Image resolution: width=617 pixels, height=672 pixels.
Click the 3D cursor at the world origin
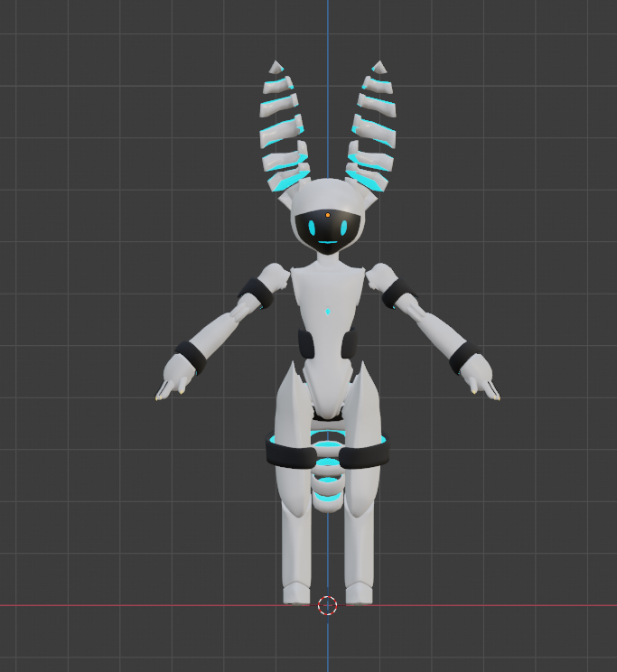tap(328, 605)
